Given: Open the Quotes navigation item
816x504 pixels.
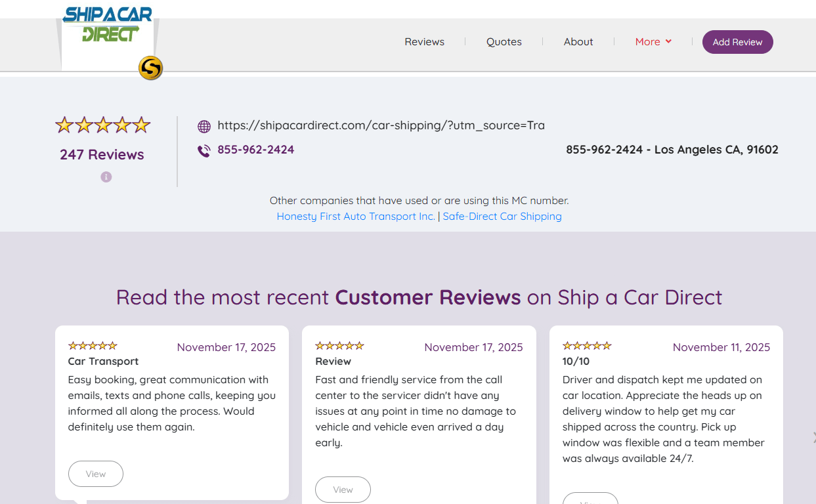Looking at the screenshot, I should pyautogui.click(x=504, y=41).
